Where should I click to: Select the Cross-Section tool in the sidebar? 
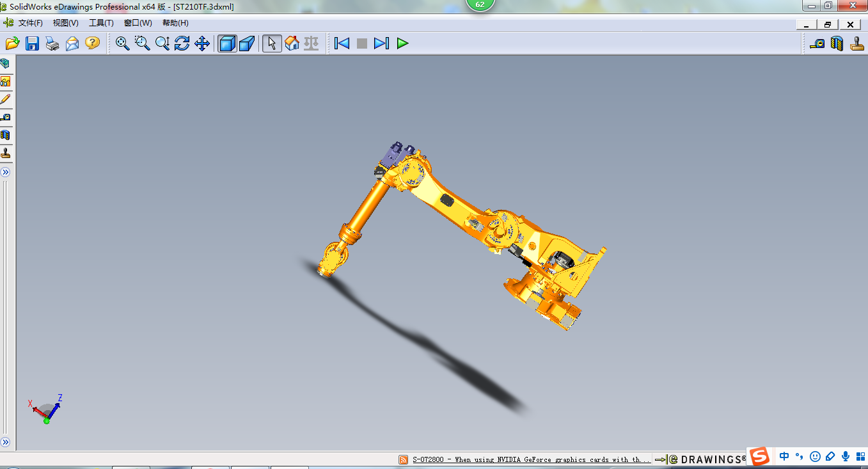click(6, 135)
